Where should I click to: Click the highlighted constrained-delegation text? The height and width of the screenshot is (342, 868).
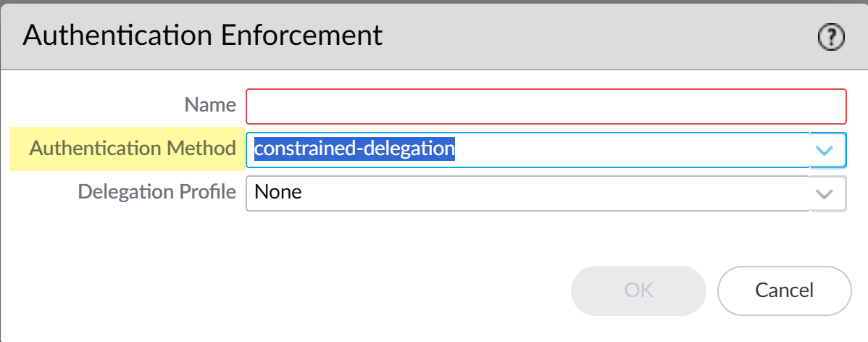(x=354, y=149)
